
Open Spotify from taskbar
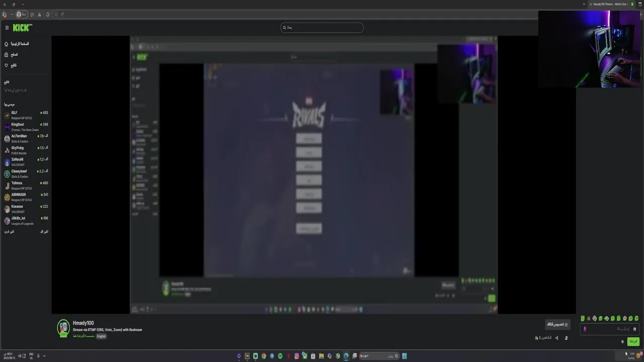click(x=280, y=356)
